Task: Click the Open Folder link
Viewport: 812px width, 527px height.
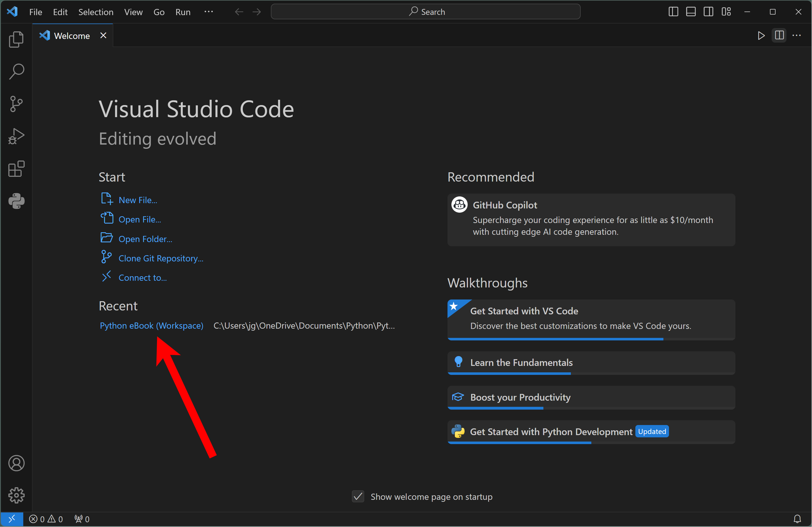Action: [145, 239]
